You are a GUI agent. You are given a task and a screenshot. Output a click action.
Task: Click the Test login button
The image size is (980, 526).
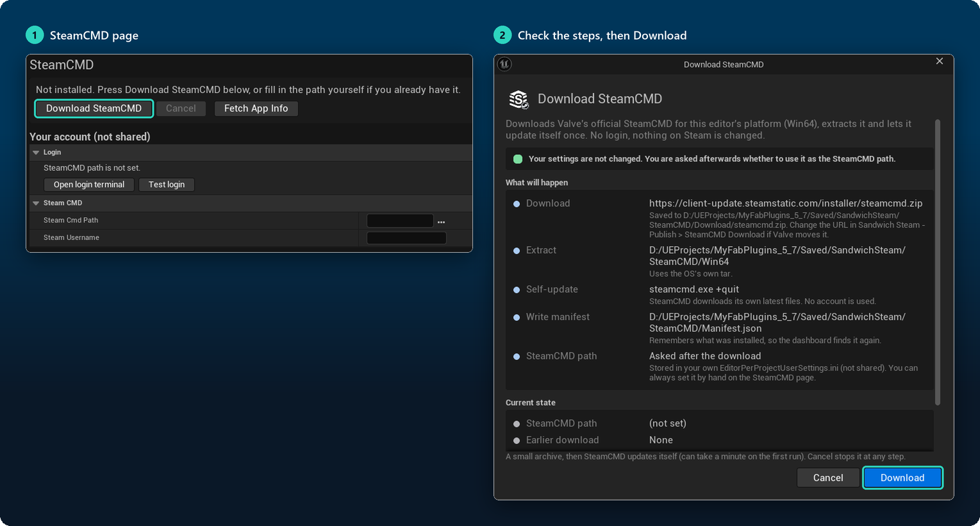tap(167, 185)
